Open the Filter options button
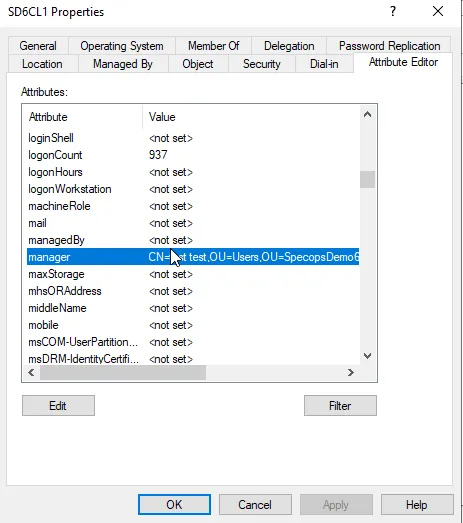 pos(340,406)
